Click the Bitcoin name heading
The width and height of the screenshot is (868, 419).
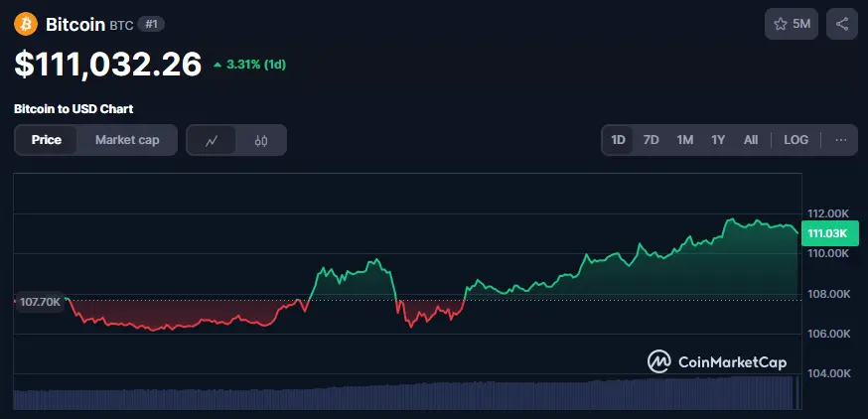coord(75,25)
